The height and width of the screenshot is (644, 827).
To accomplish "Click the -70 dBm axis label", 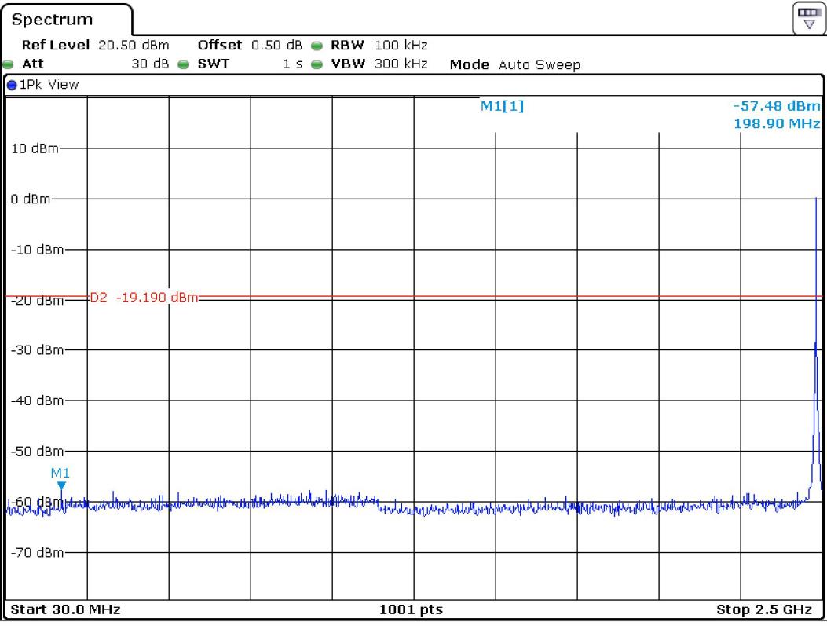I will tap(37, 553).
